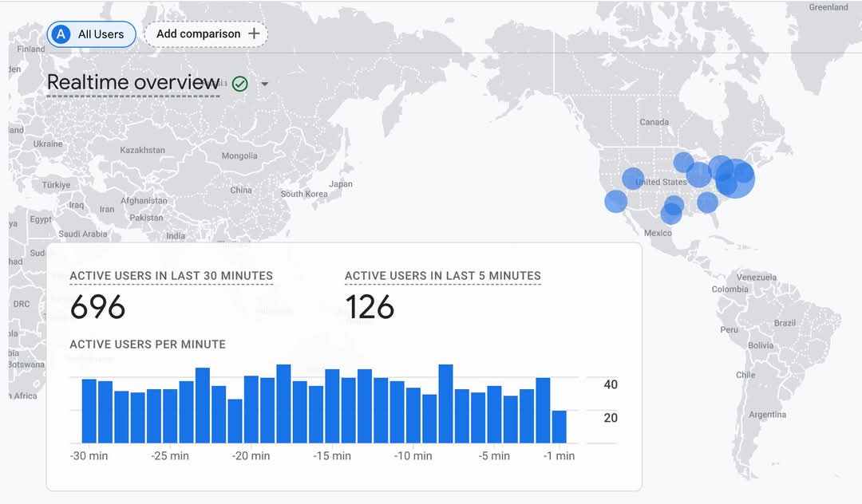Click the Realtime overview title
This screenshot has width=862, height=504.
coord(133,82)
